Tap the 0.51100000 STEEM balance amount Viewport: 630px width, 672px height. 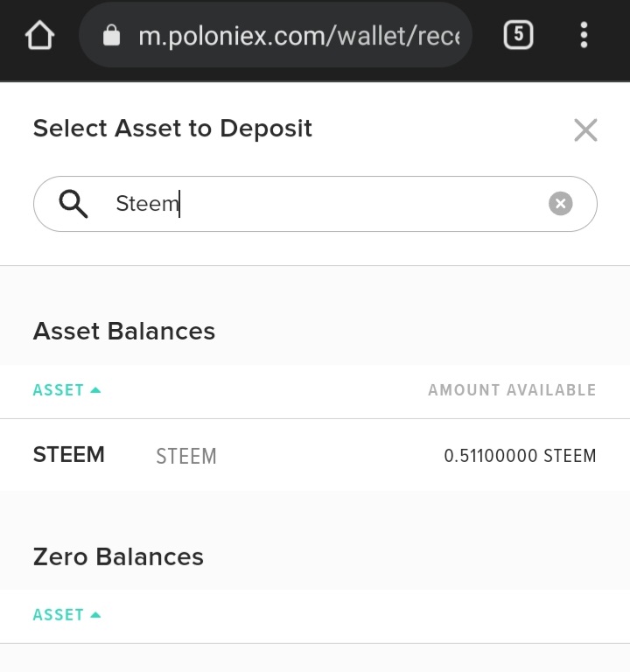point(520,456)
